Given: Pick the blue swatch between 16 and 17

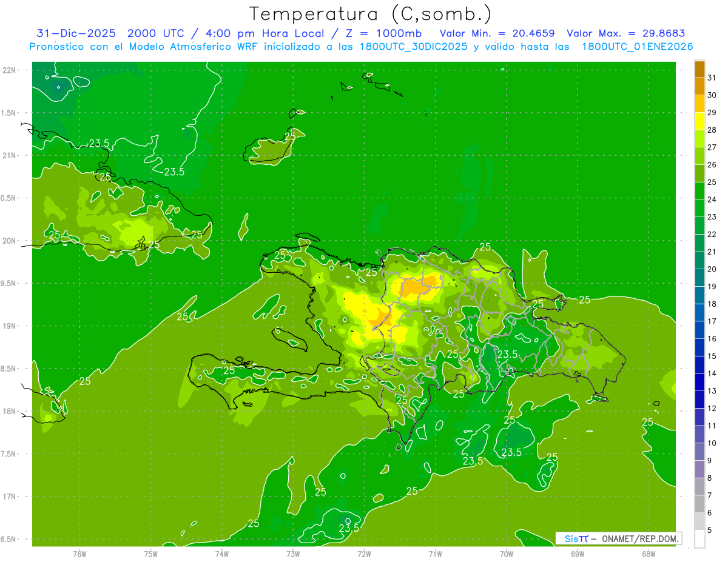Looking at the screenshot, I should coord(699,330).
